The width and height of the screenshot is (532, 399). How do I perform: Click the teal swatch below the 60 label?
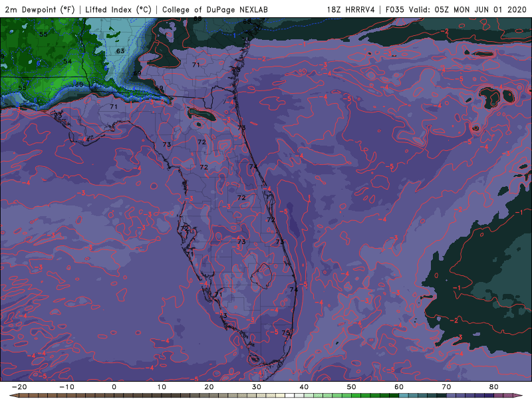point(404,396)
